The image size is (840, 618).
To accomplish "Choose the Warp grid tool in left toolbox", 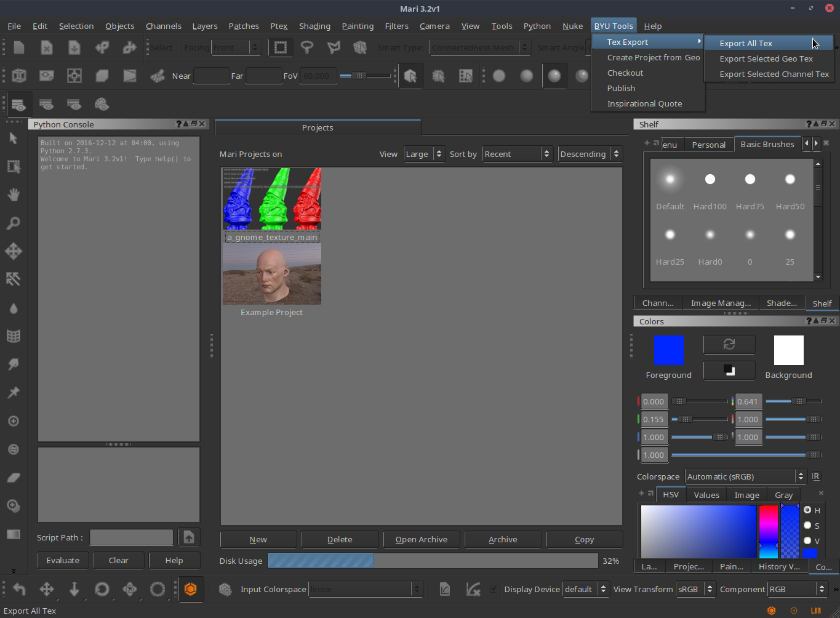I will coord(14,336).
